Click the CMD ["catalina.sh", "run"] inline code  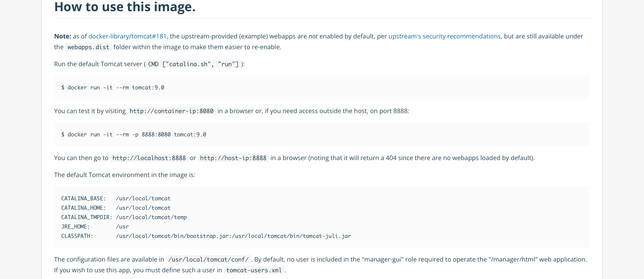193,64
